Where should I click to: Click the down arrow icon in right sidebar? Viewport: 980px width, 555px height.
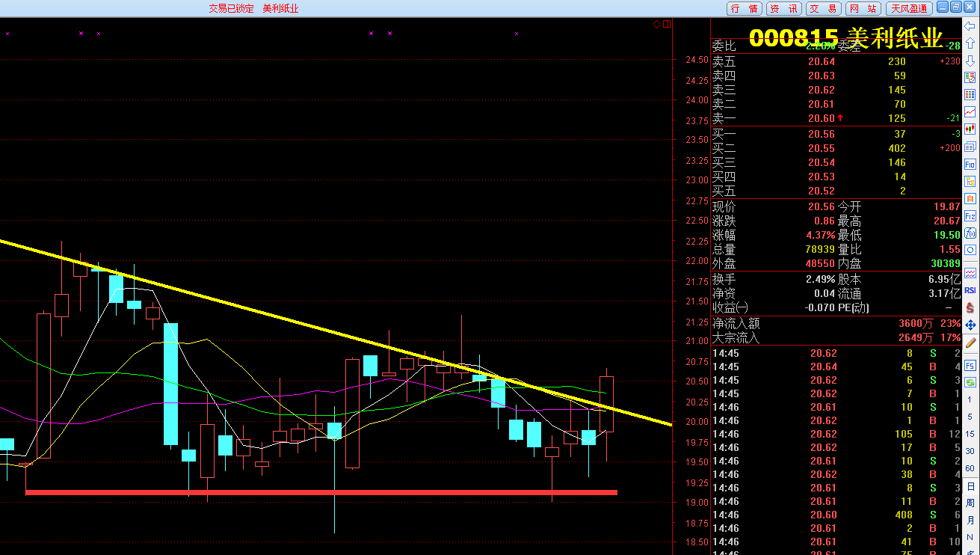pos(970,61)
